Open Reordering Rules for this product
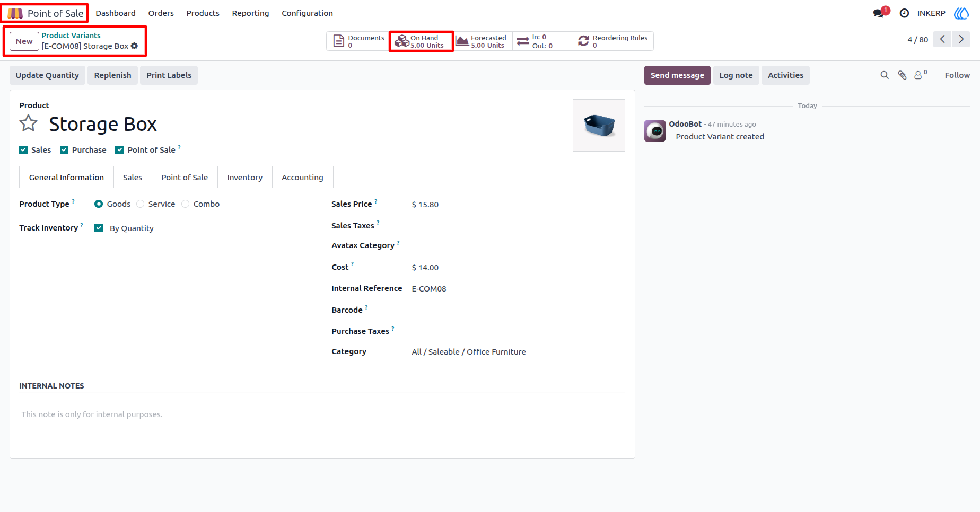 (x=613, y=41)
